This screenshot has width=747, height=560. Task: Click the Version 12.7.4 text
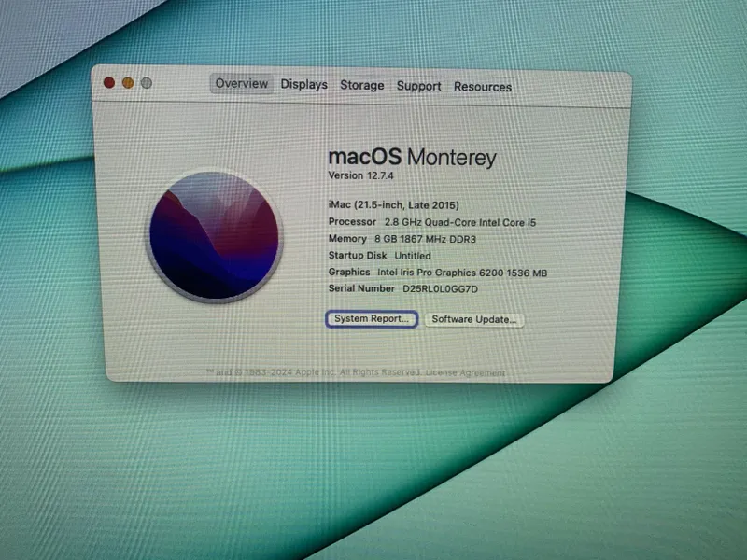[x=360, y=175]
